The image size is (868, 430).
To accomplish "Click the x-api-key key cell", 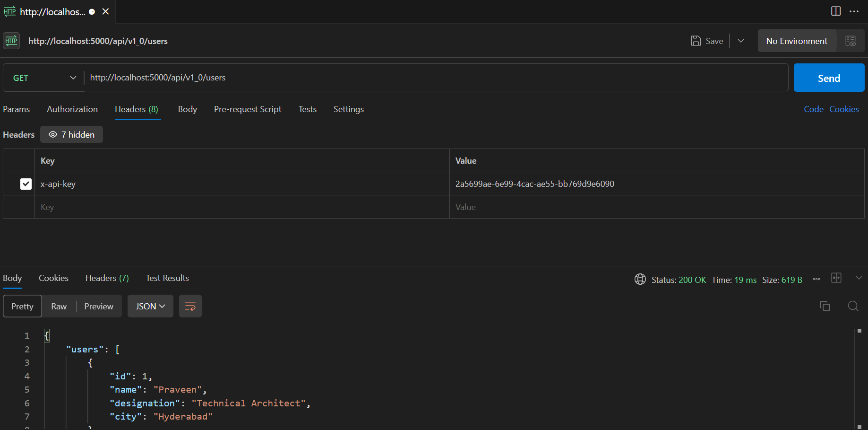I will tap(242, 184).
